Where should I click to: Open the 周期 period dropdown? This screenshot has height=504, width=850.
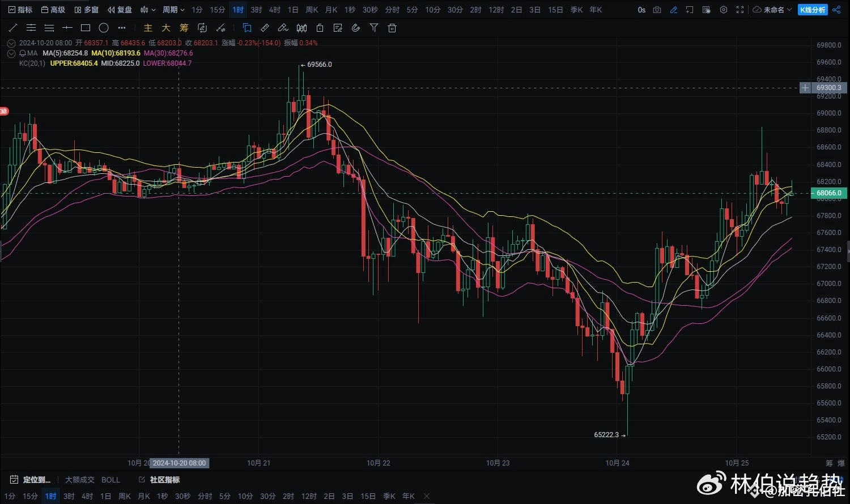coord(173,10)
